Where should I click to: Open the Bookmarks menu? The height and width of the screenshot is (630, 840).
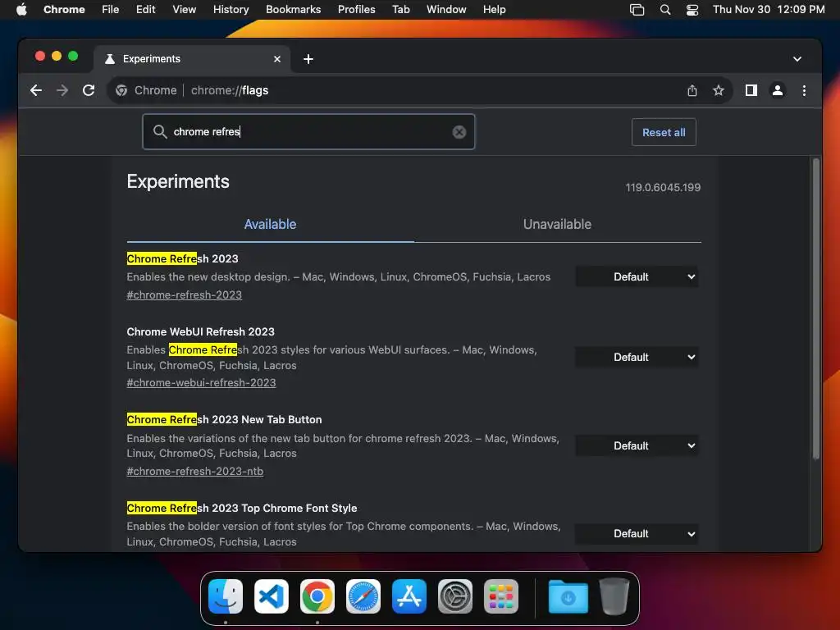click(293, 10)
